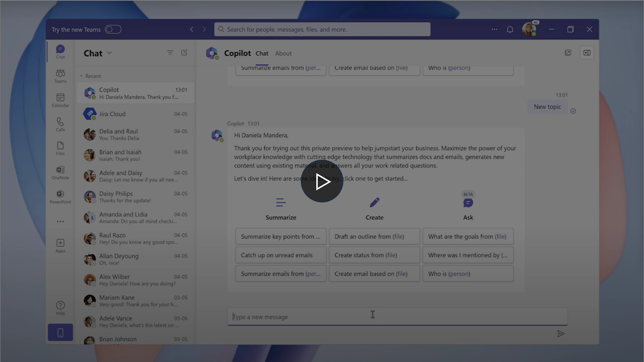The height and width of the screenshot is (362, 644).
Task: Toggle the Try the new Teams switch
Action: tap(113, 29)
